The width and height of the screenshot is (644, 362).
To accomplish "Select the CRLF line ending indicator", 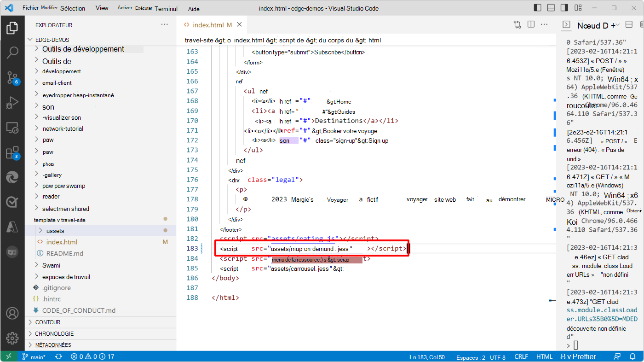I will click(x=521, y=356).
